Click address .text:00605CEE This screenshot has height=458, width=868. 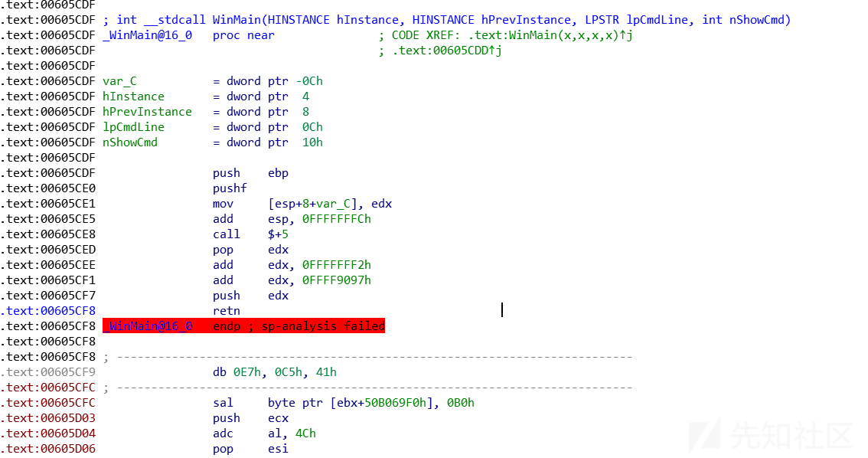pyautogui.click(x=47, y=265)
